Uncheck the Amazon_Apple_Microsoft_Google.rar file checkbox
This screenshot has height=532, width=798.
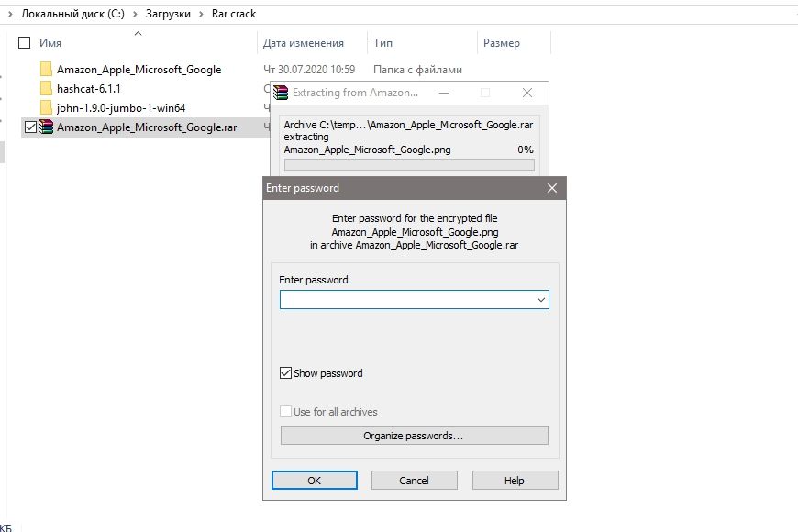pyautogui.click(x=30, y=127)
